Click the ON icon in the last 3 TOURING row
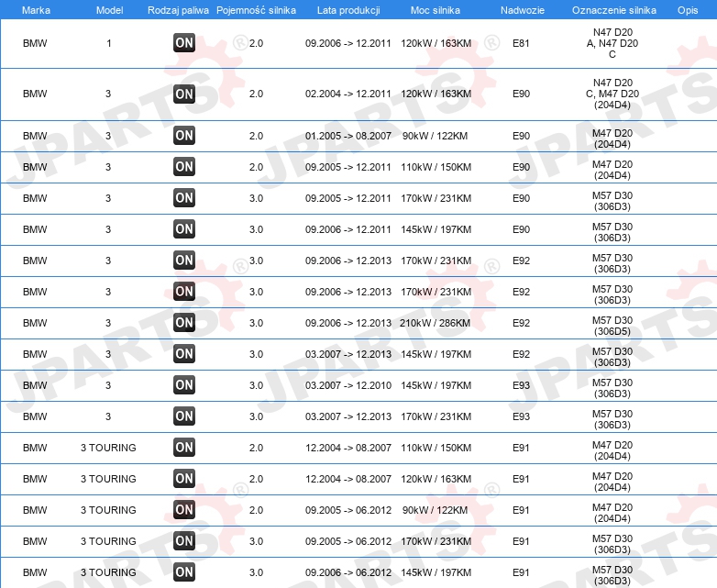 [184, 572]
